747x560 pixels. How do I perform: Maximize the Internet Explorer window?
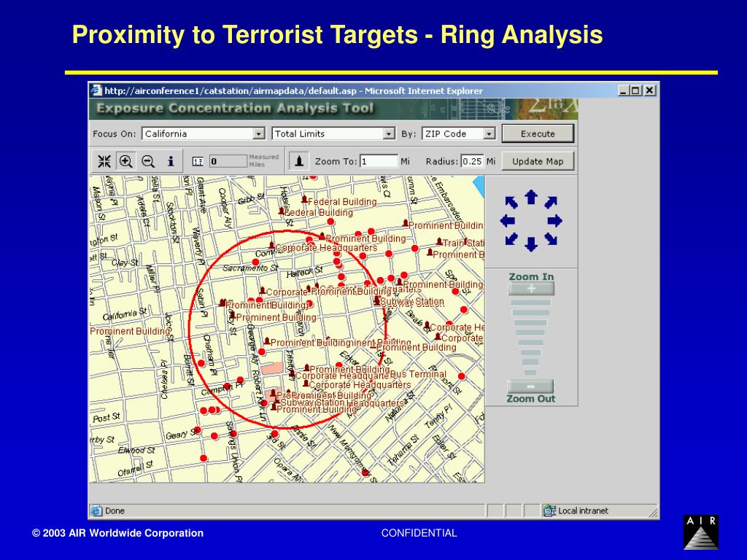point(635,90)
